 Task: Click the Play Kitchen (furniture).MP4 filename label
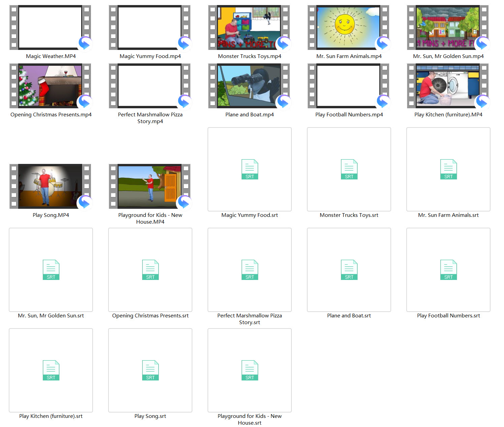(448, 115)
